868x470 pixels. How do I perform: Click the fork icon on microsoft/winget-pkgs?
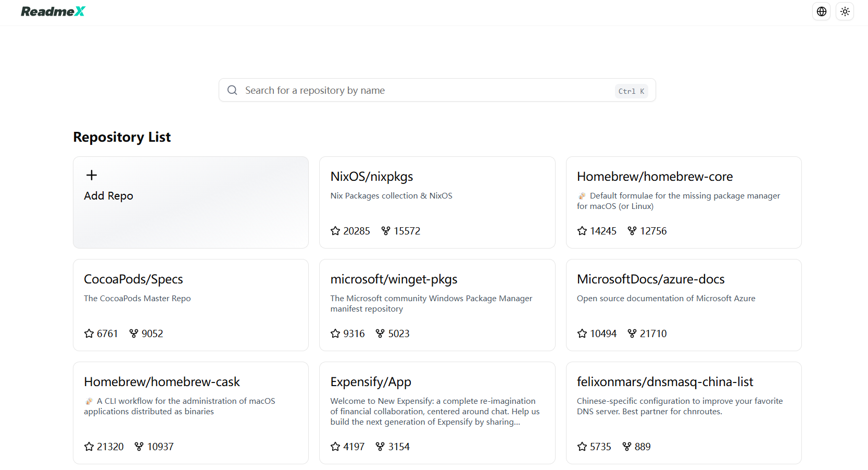(380, 333)
